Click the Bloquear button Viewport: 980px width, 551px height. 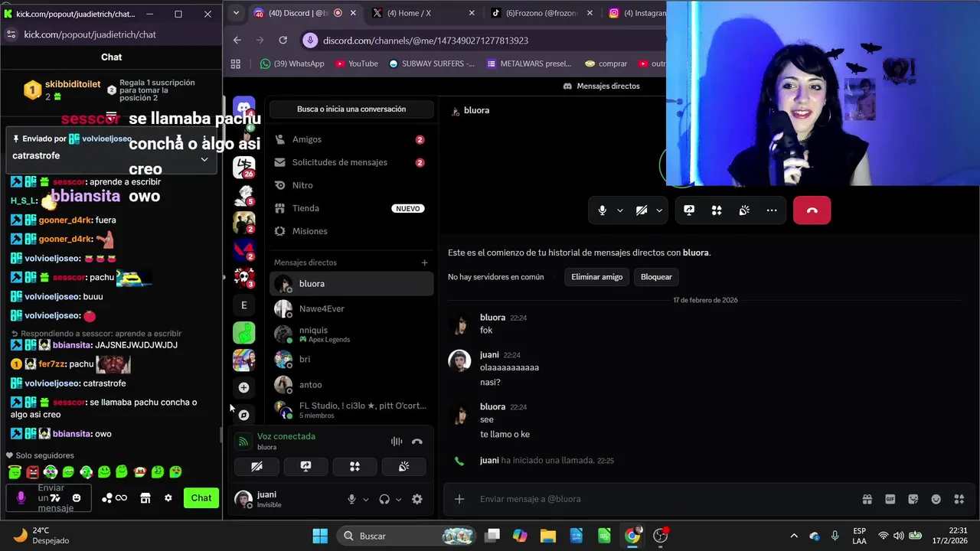coord(656,277)
